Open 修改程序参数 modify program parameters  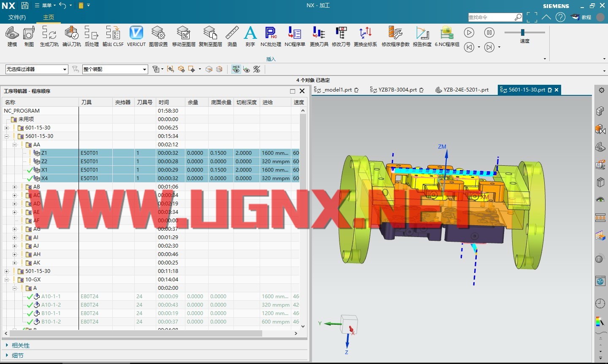point(396,36)
